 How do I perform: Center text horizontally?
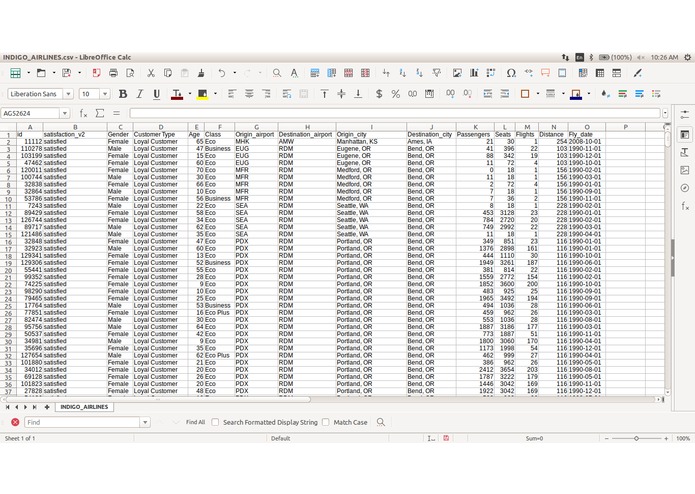[x=249, y=94]
